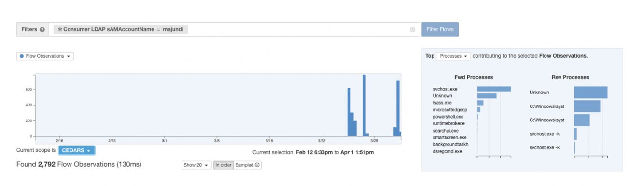Click the Unknown Rev Processes bar

coord(590,93)
